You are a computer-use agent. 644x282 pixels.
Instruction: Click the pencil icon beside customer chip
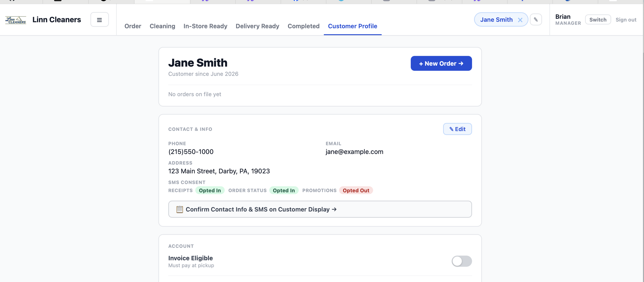pyautogui.click(x=536, y=20)
